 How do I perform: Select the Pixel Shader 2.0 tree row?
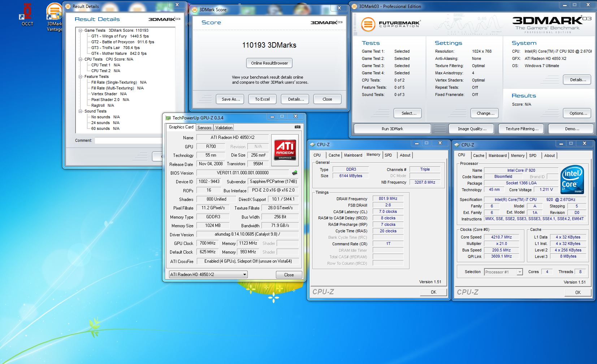point(110,100)
